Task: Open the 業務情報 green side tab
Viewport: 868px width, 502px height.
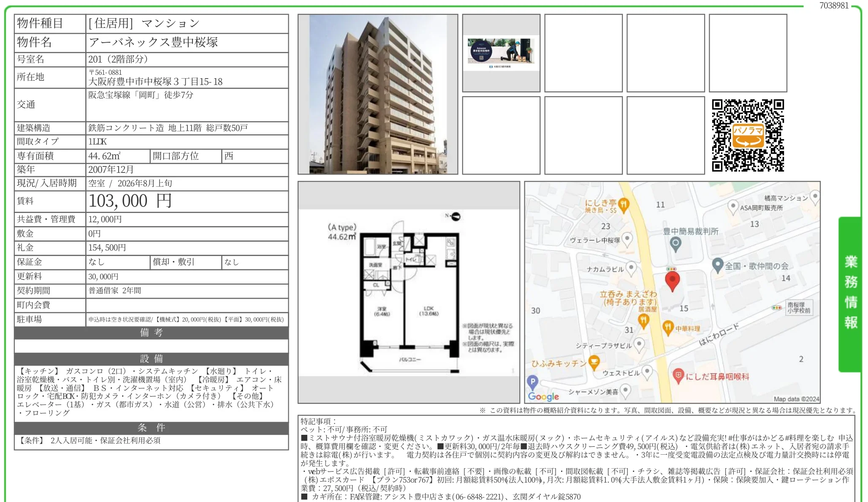Action: (850, 294)
